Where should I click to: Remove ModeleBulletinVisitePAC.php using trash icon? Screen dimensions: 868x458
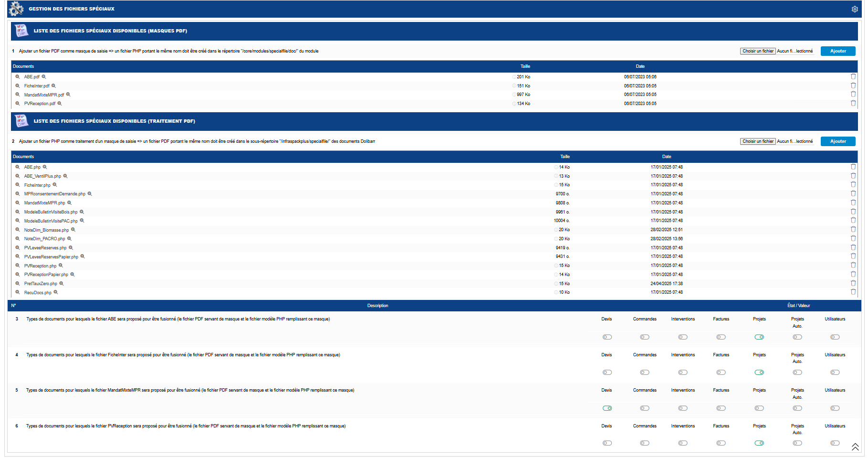pos(853,220)
